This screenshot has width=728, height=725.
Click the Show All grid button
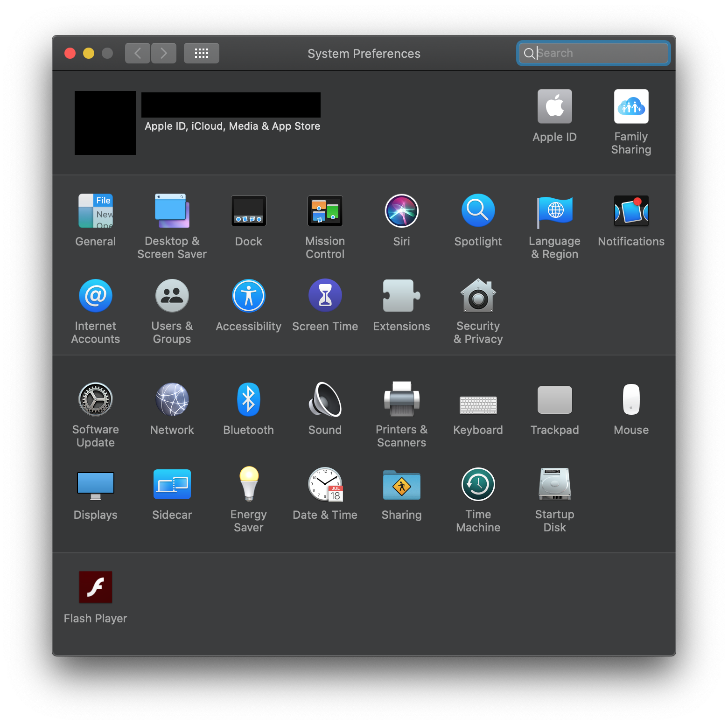point(202,53)
